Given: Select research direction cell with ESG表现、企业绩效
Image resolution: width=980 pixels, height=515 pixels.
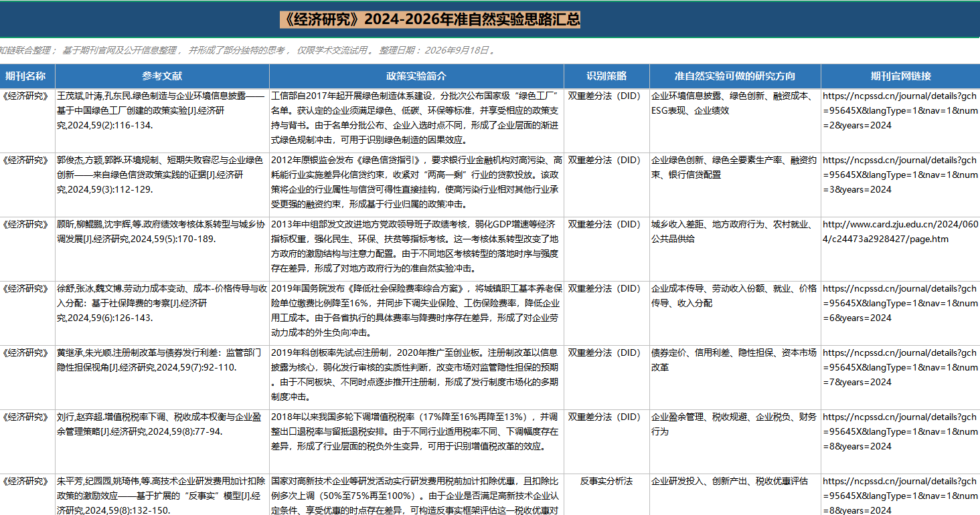Looking at the screenshot, I should tap(735, 120).
